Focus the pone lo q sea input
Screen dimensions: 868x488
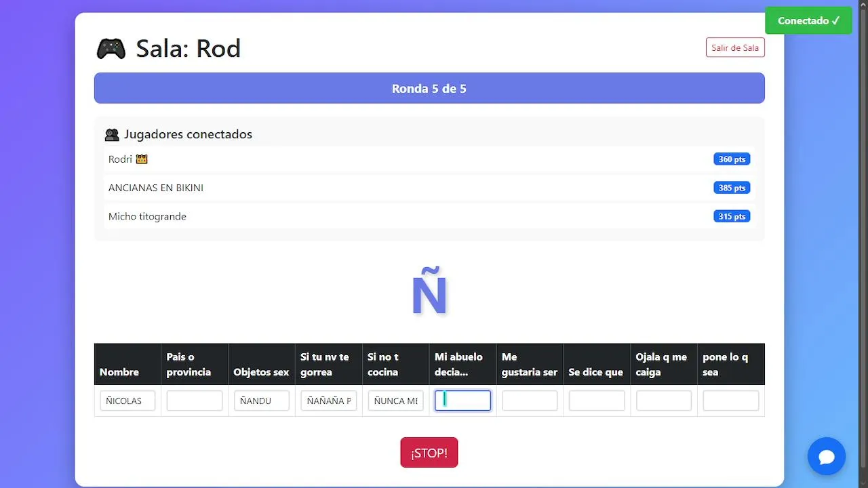pyautogui.click(x=731, y=401)
